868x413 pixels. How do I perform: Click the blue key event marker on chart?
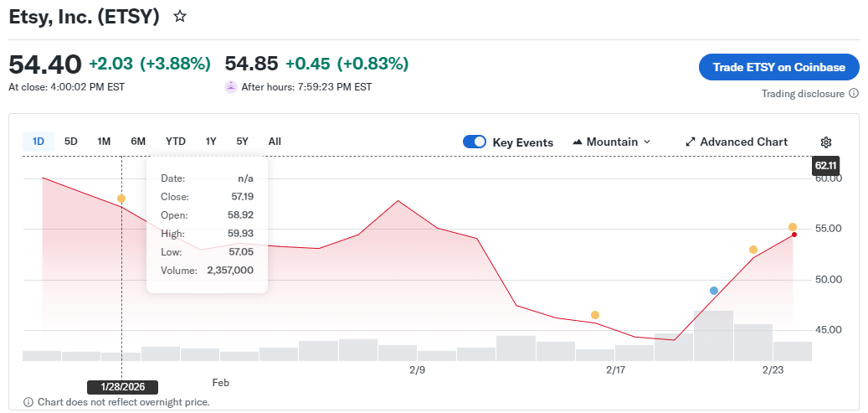coord(714,291)
